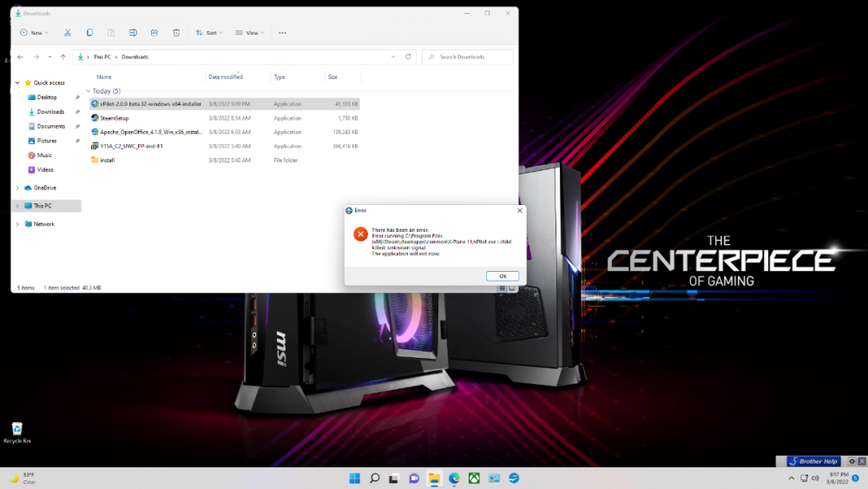Collapse the Today (5) group
Viewport: 868px width, 489px height.
point(88,91)
